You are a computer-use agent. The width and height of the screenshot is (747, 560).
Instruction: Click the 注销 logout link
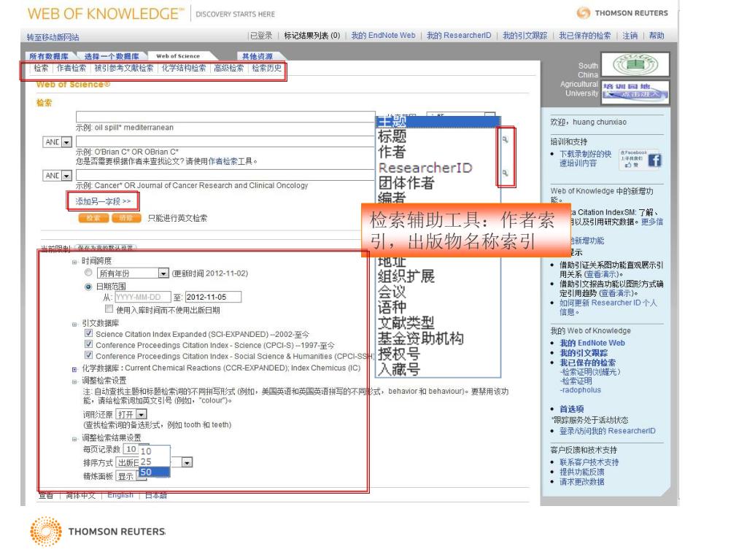[630, 35]
